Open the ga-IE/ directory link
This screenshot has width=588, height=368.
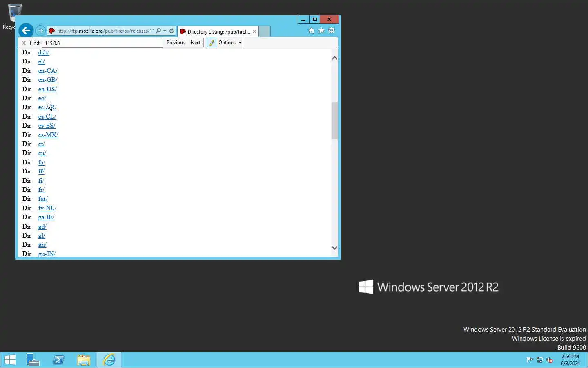(x=46, y=217)
